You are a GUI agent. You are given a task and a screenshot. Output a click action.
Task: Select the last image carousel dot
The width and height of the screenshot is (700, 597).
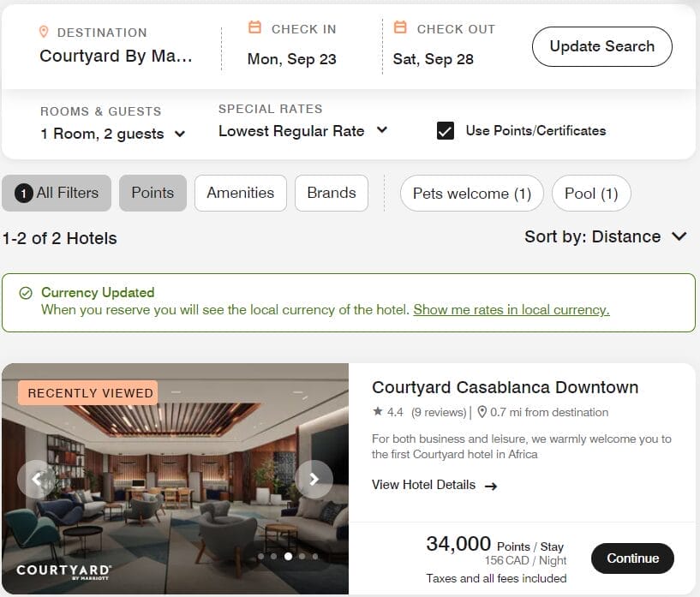coord(315,557)
